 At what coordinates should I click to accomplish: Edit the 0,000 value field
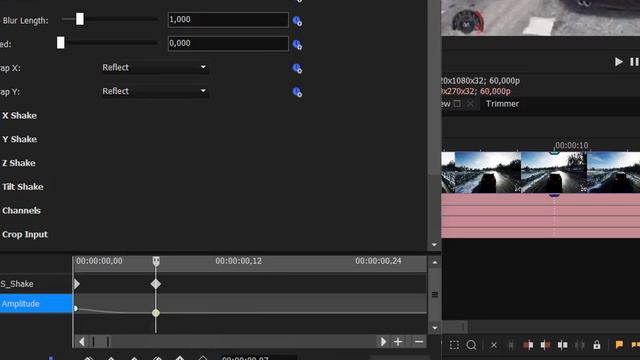[228, 43]
